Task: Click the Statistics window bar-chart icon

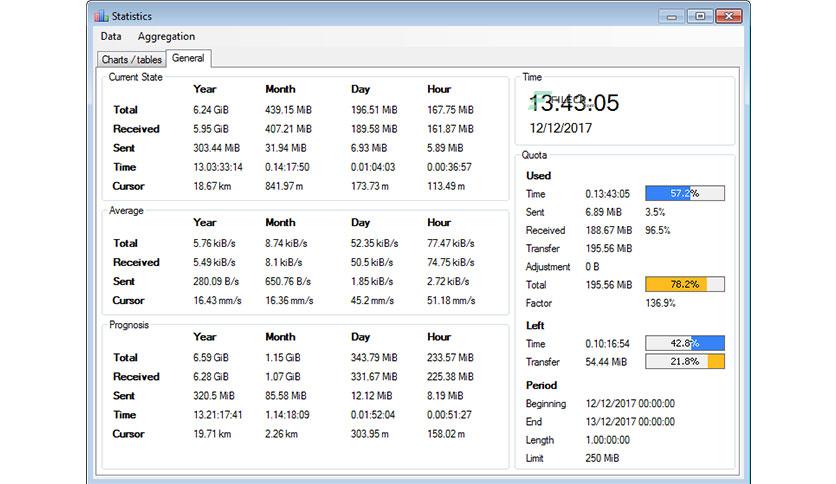Action: click(101, 16)
